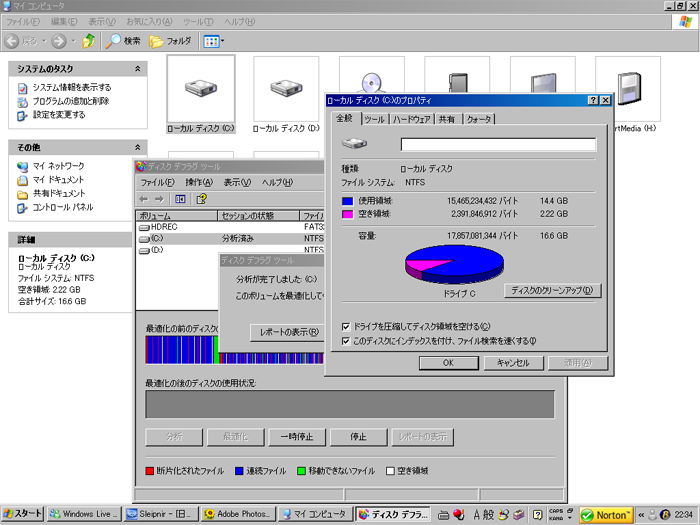700x525 pixels.
Task: Select HDREC volume row in Defragmenter
Action: coord(229,227)
